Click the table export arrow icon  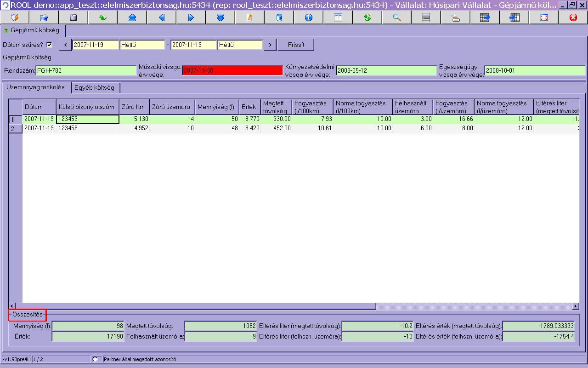[485, 17]
